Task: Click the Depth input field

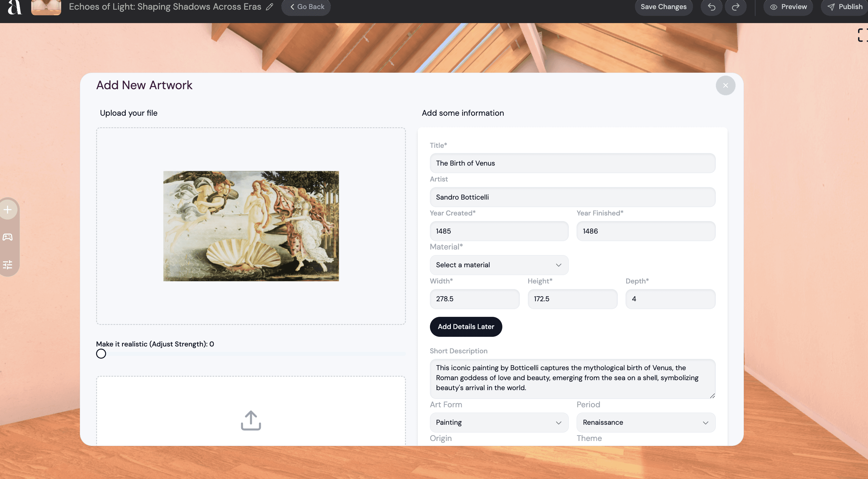Action: coord(671,299)
